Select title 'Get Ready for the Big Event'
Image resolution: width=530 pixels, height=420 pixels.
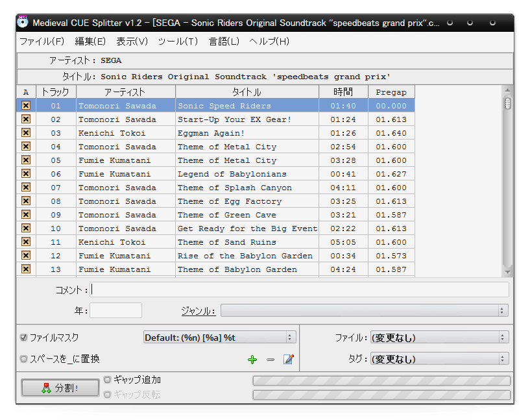click(x=247, y=229)
